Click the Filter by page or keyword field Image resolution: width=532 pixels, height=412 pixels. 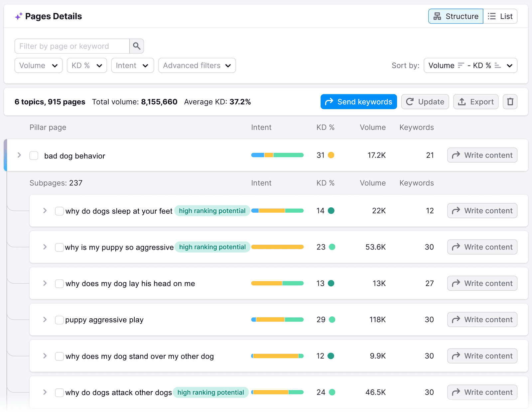(71, 46)
